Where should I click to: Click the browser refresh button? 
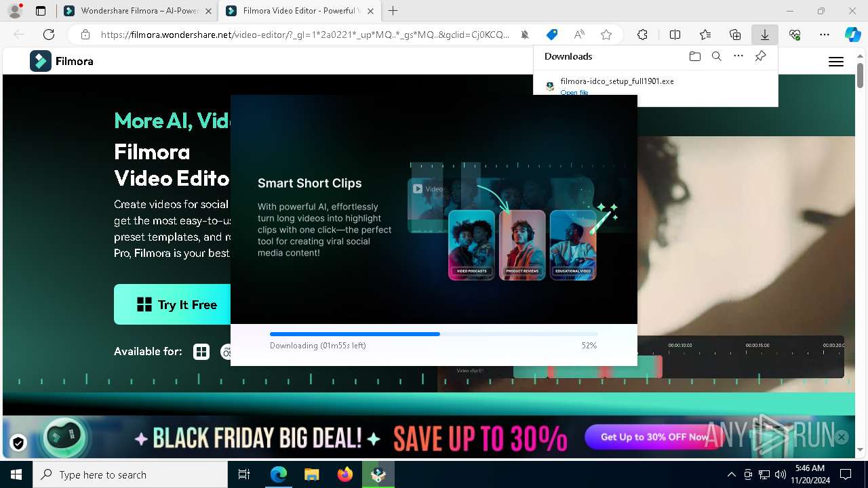click(x=49, y=35)
